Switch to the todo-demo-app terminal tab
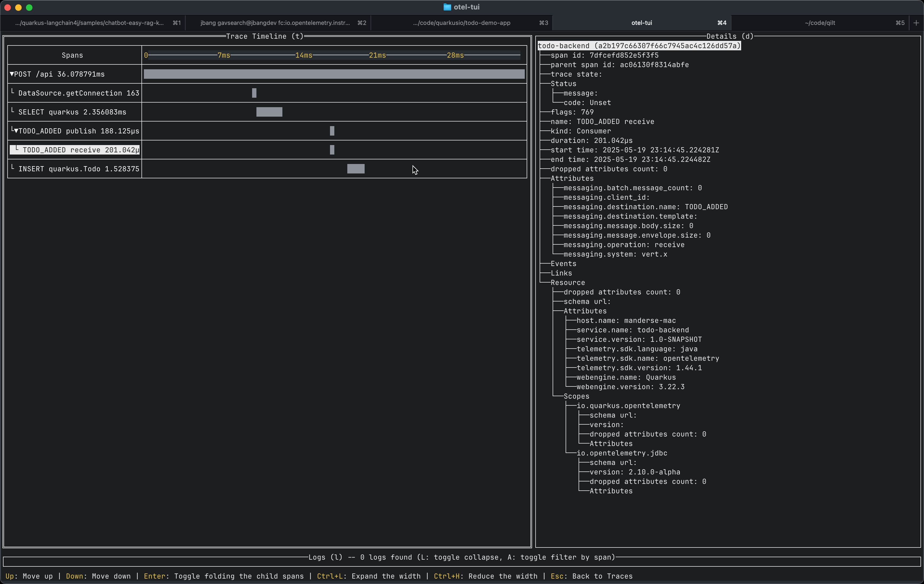This screenshot has height=584, width=924. (x=461, y=23)
